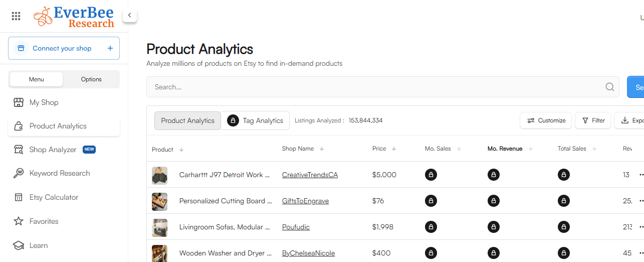Click the magnifying glass search icon
Image resolution: width=644 pixels, height=262 pixels.
click(610, 87)
